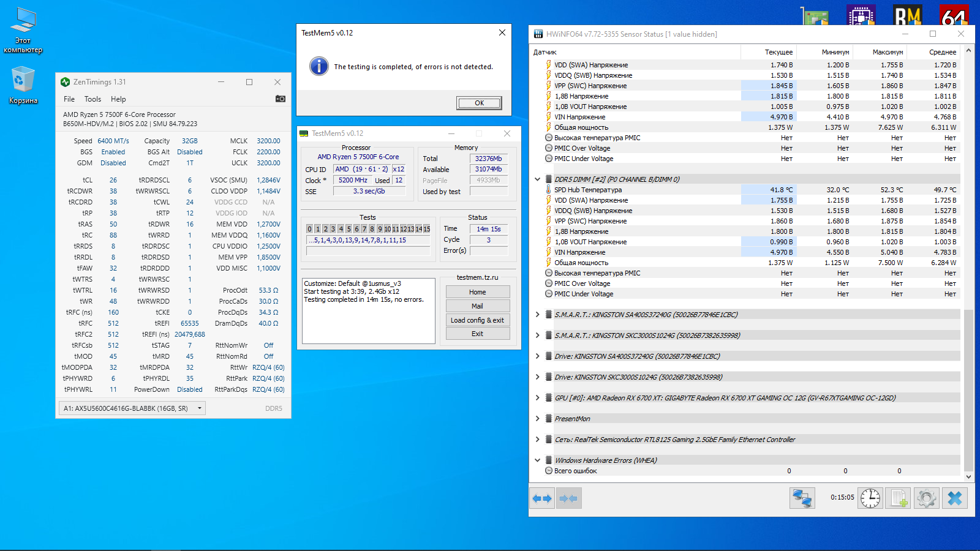The height and width of the screenshot is (551, 980).
Task: Click the TestMem5 Time field showing 14m 15s
Action: pyautogui.click(x=489, y=229)
